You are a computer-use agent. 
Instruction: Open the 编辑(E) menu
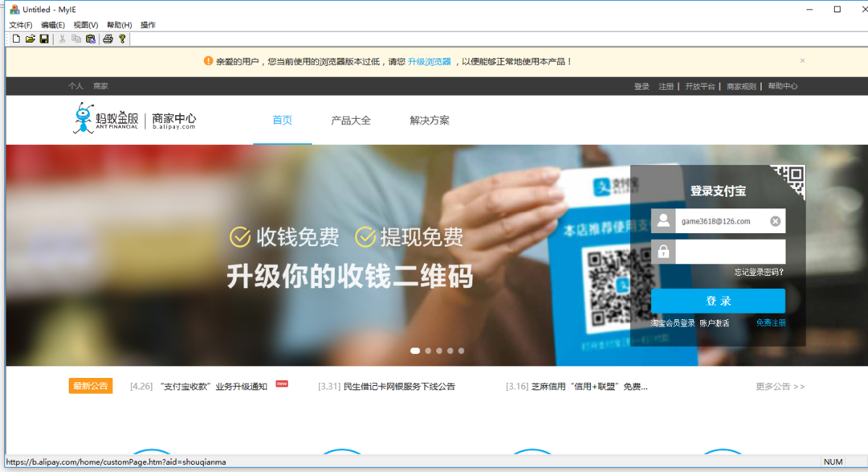click(53, 25)
